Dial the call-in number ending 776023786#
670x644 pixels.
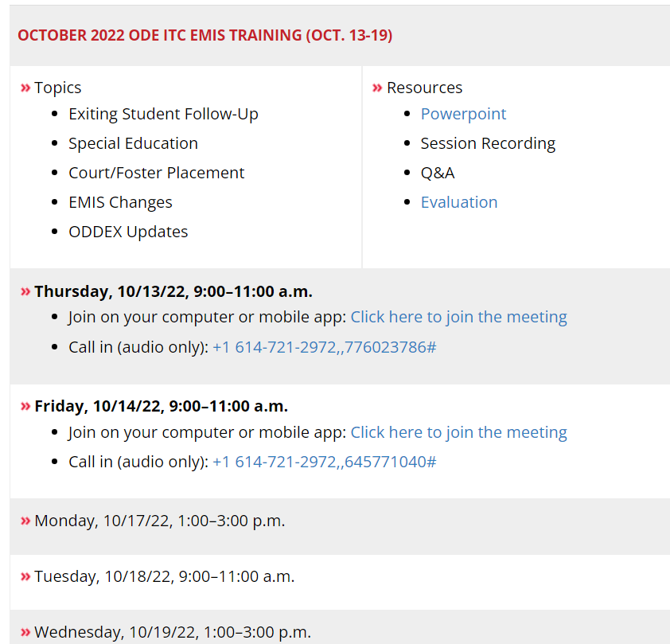[324, 347]
